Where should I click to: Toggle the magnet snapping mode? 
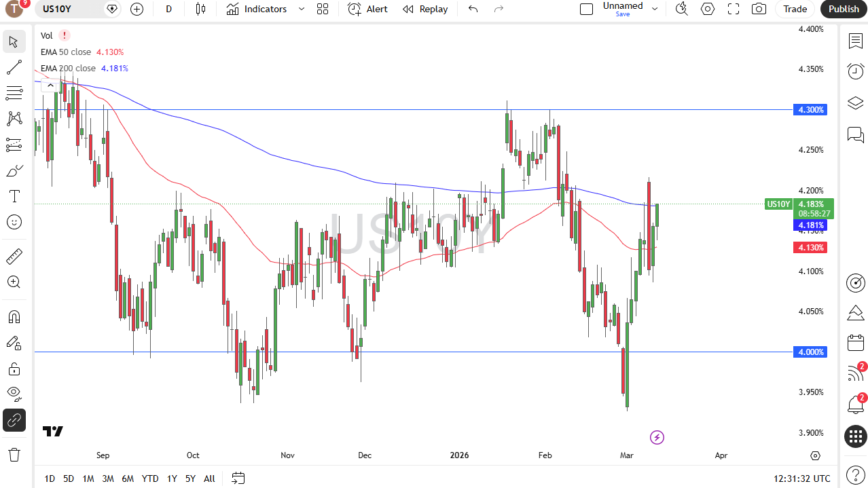(x=14, y=317)
